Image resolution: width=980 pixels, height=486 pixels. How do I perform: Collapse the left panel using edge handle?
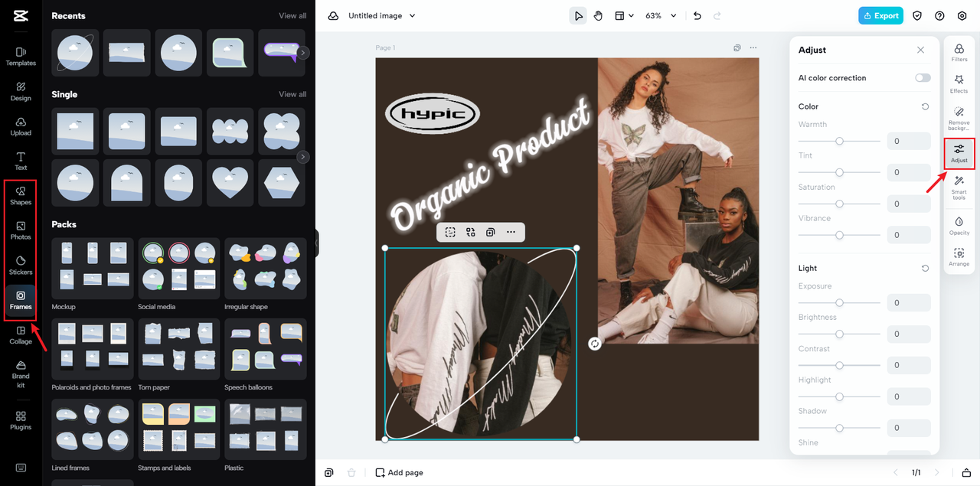coord(317,243)
